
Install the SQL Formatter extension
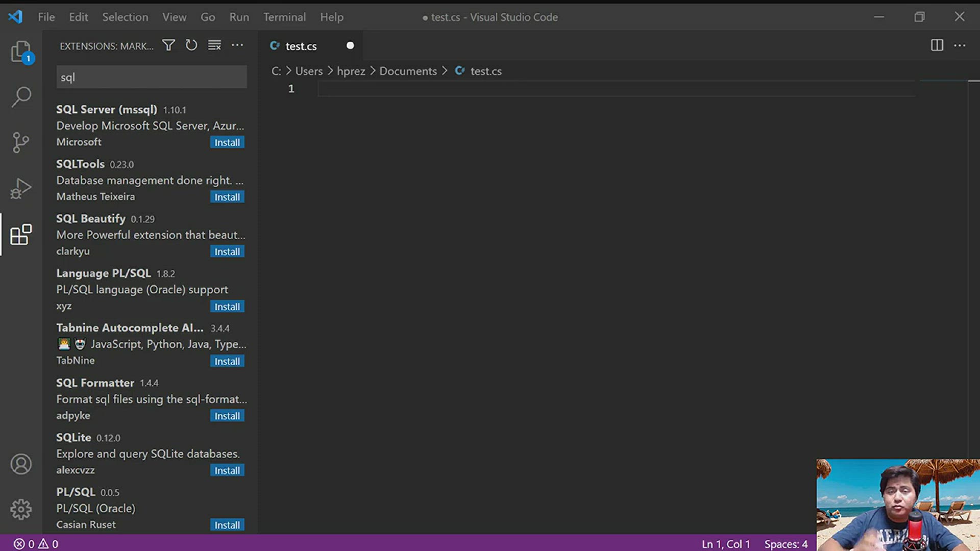coord(227,416)
